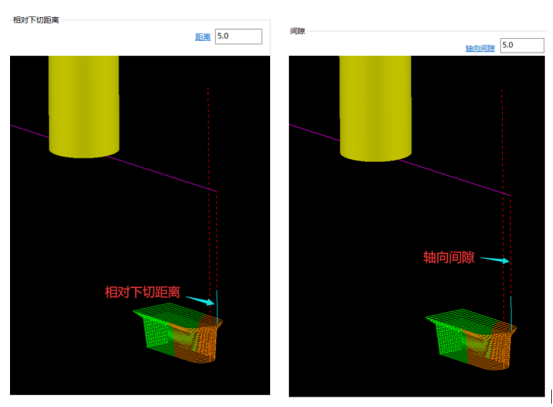Select the 间隙 group title
Image resolution: width=553 pixels, height=407 pixels.
(x=297, y=31)
